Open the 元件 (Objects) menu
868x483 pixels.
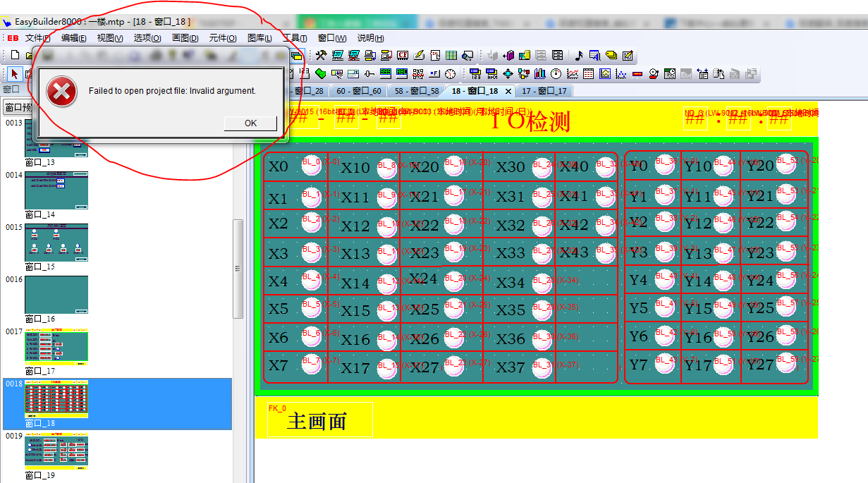coord(223,38)
